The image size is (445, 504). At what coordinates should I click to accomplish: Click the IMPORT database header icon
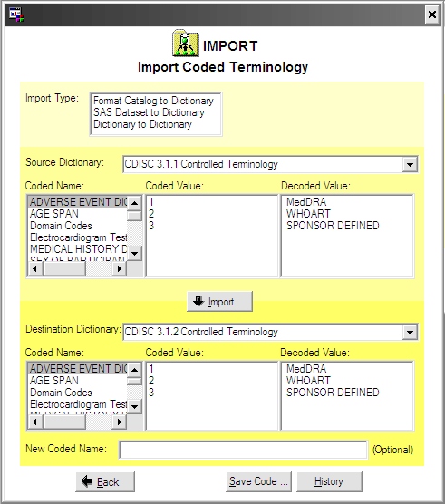point(186,43)
